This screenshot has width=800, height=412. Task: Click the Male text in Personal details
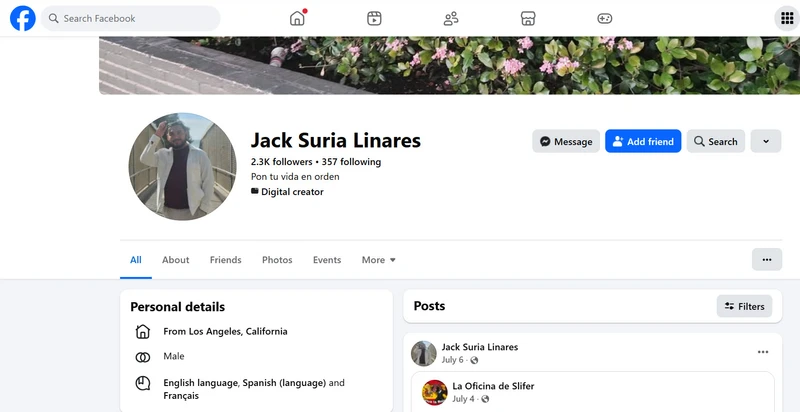coord(174,356)
